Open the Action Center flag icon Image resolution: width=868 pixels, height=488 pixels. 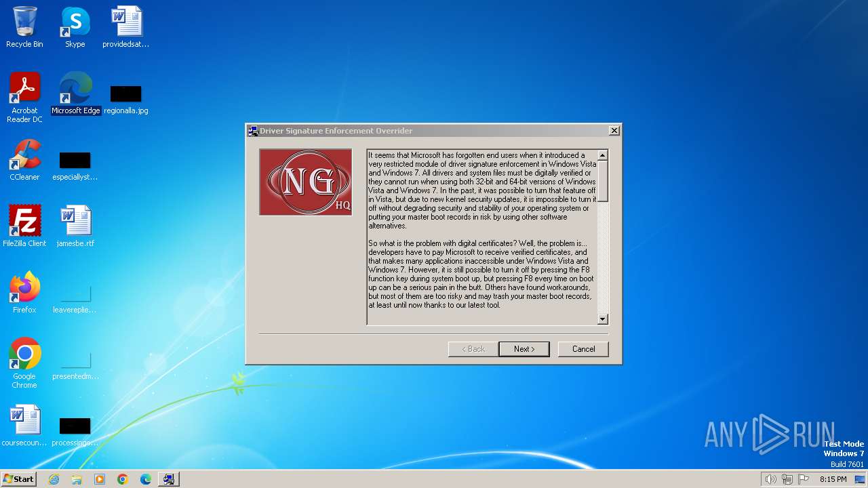(804, 479)
